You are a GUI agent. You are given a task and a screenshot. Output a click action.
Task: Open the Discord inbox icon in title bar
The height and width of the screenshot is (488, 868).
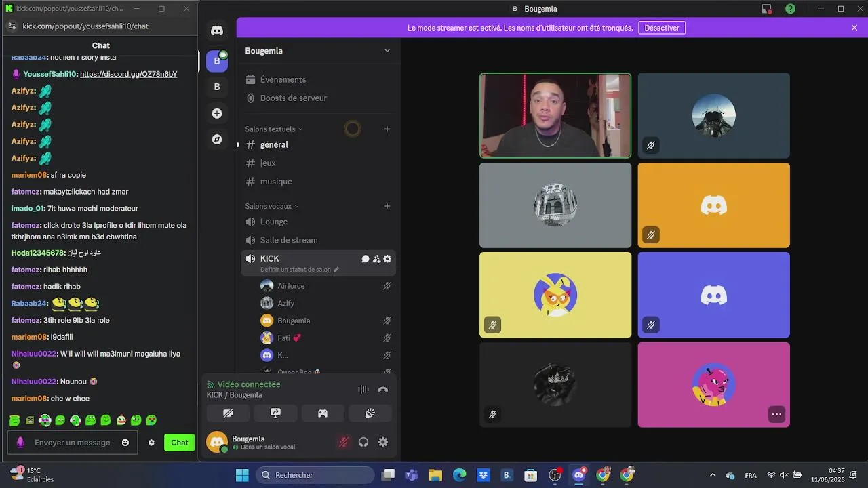tap(767, 9)
